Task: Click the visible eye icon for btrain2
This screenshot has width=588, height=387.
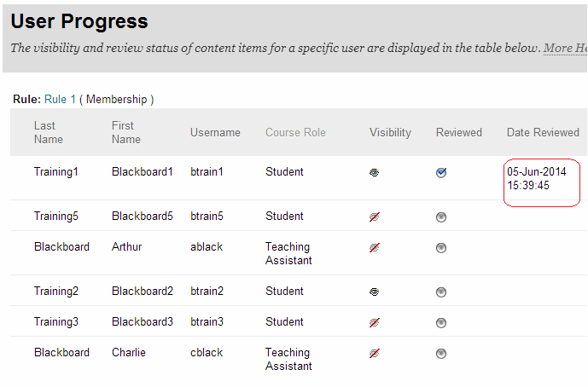Action: pos(374,292)
